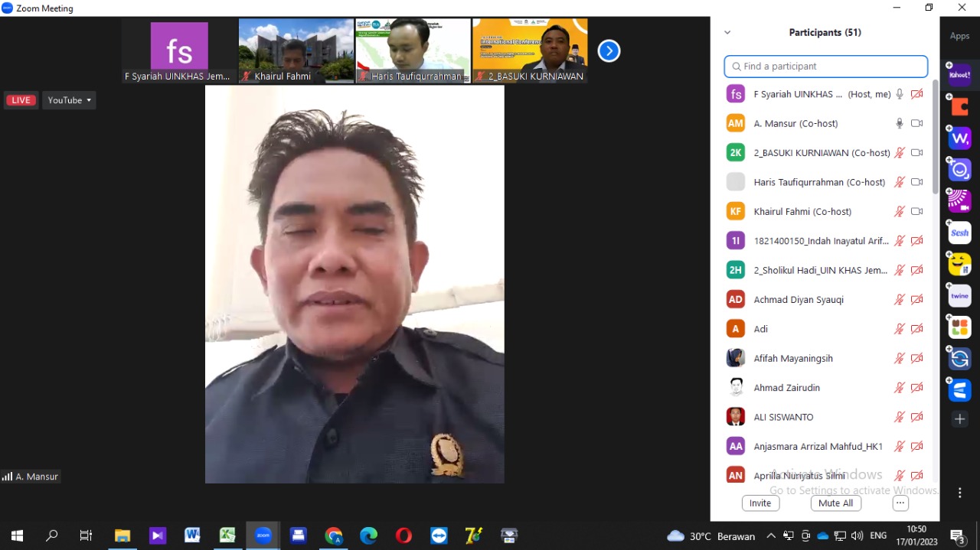Open the Kahoot! app in sidebar
Image resolution: width=980 pixels, height=550 pixels.
[x=959, y=75]
